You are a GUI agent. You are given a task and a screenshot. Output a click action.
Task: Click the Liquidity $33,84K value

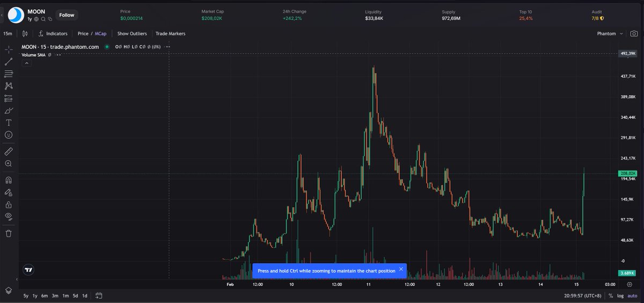click(374, 18)
